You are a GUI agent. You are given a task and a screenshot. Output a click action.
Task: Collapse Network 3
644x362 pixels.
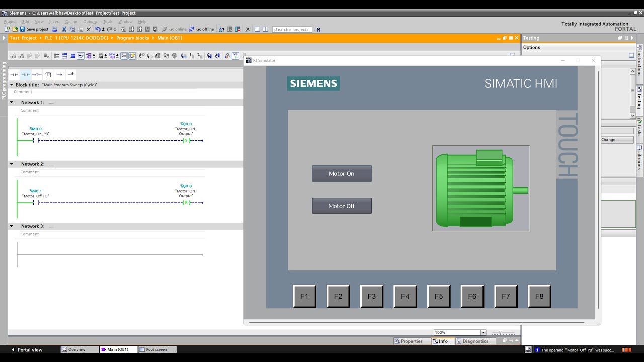(x=12, y=226)
